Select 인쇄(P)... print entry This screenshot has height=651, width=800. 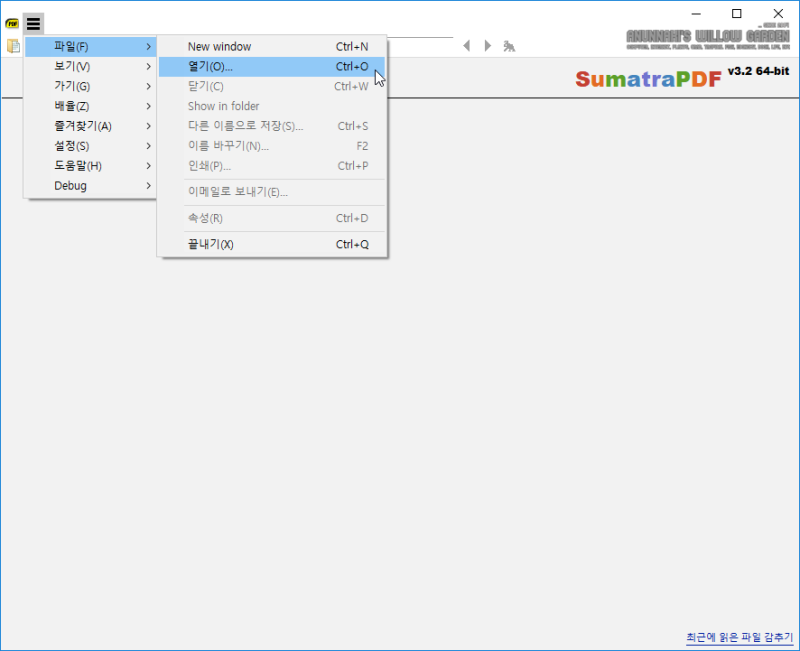pos(272,166)
